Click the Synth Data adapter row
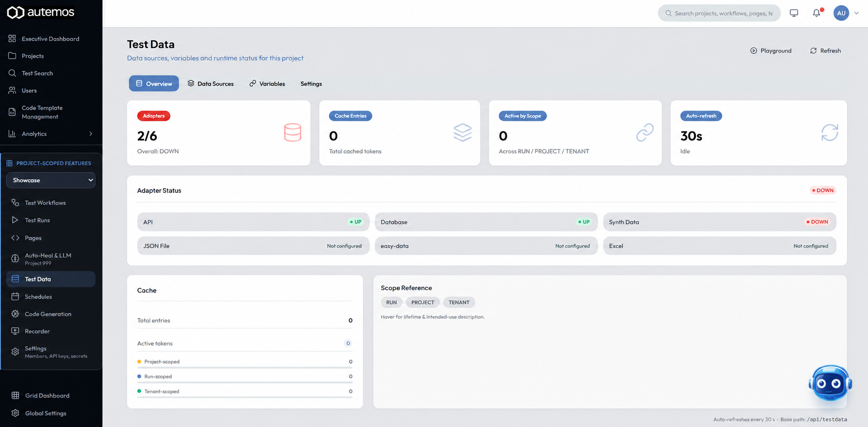Screen dimensions: 868x427 coord(719,222)
